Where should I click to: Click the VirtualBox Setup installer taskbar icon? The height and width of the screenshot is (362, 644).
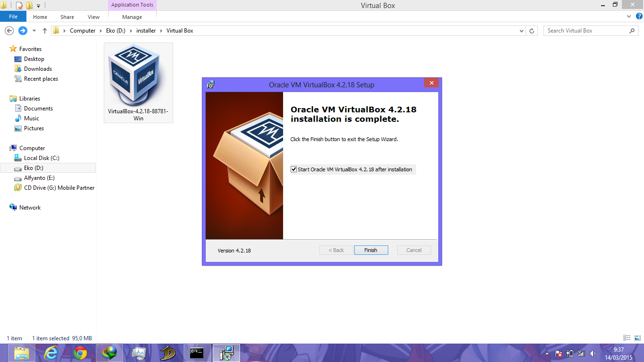[x=226, y=353]
